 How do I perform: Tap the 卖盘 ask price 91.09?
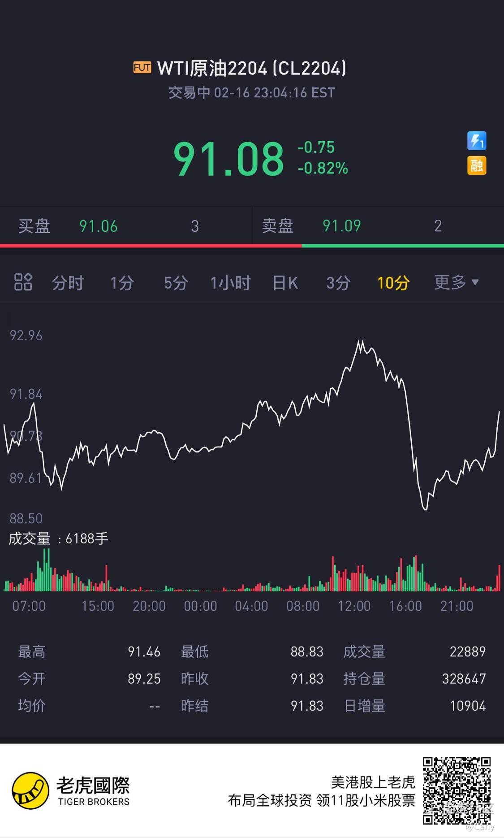click(x=342, y=226)
